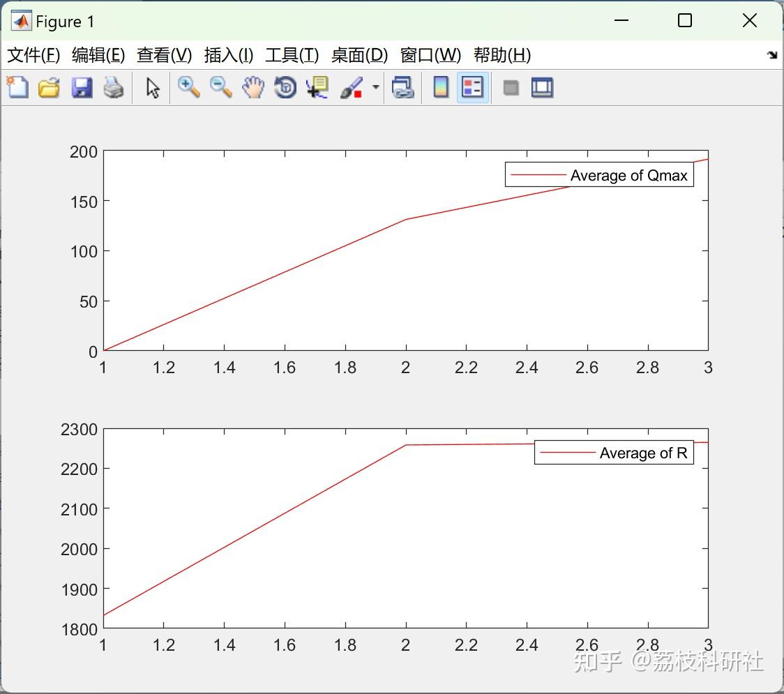
Task: Open the Brush tool dropdown arrow
Action: click(x=375, y=89)
